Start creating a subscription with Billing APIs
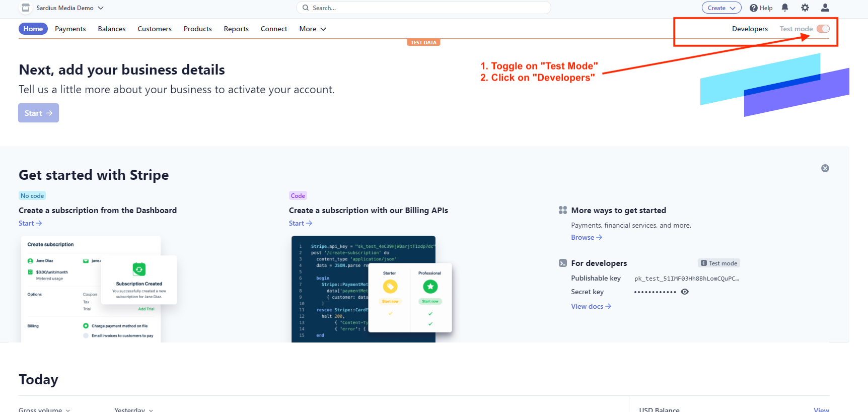Image resolution: width=868 pixels, height=412 pixels. pyautogui.click(x=301, y=223)
